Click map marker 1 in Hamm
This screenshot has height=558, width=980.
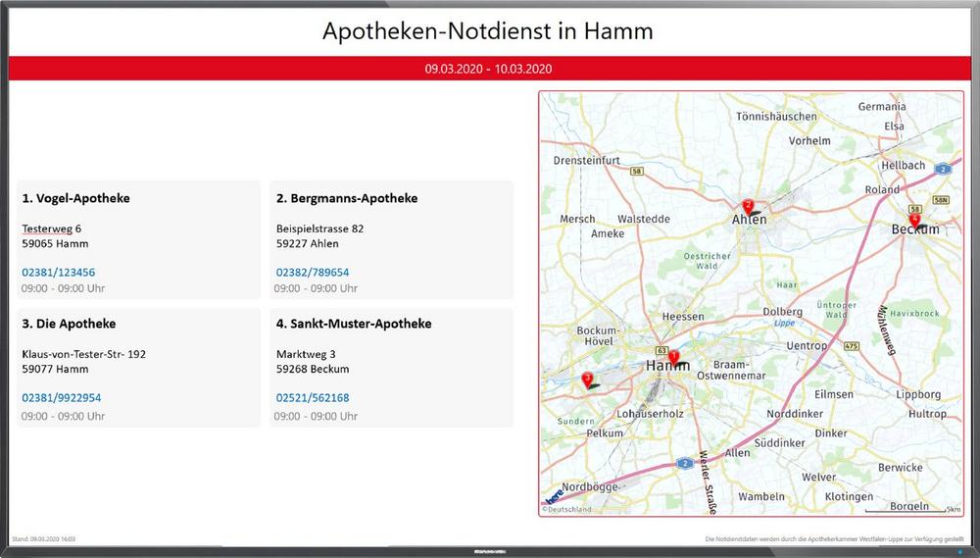(x=673, y=358)
